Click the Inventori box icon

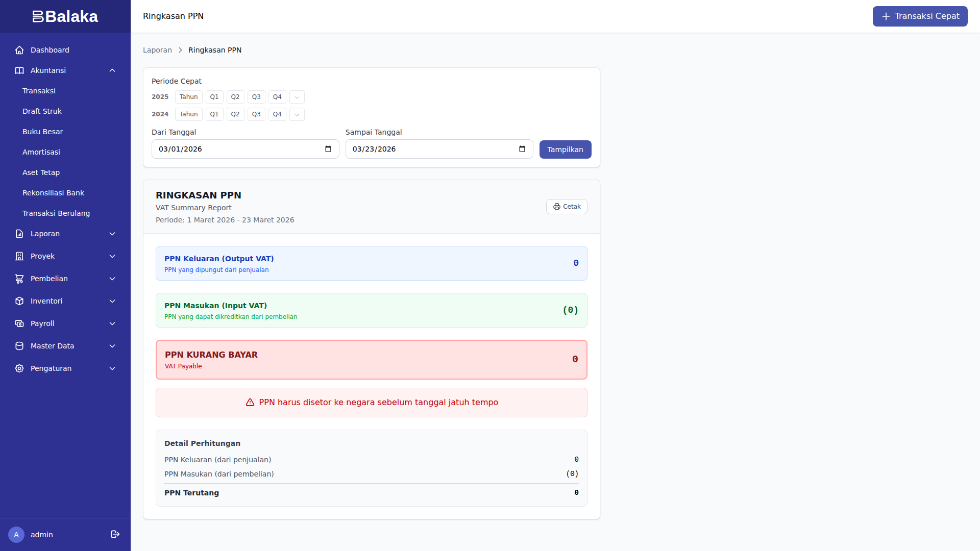click(x=19, y=301)
